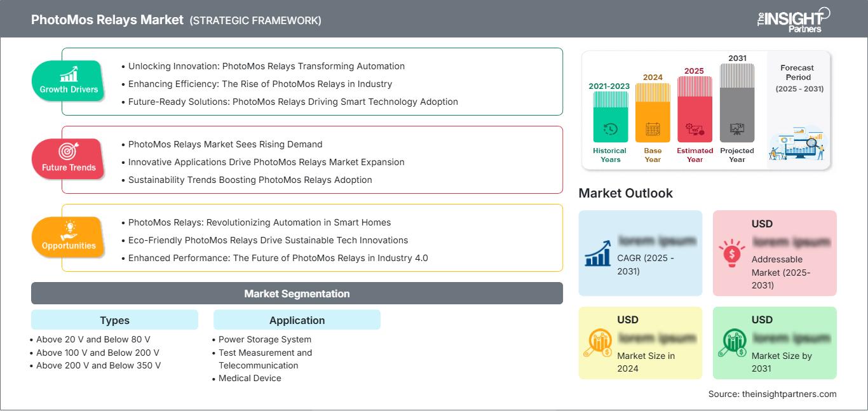868x411 pixels.
Task: Click the Opportunities lightbulb hand icon
Action: coord(69,229)
